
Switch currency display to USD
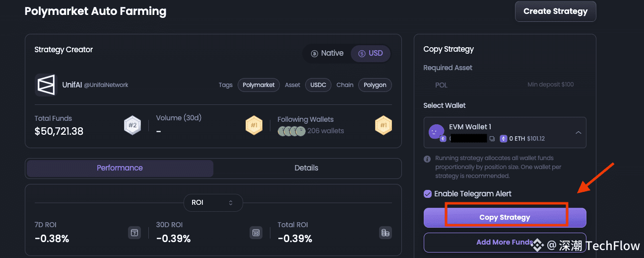[x=371, y=54]
